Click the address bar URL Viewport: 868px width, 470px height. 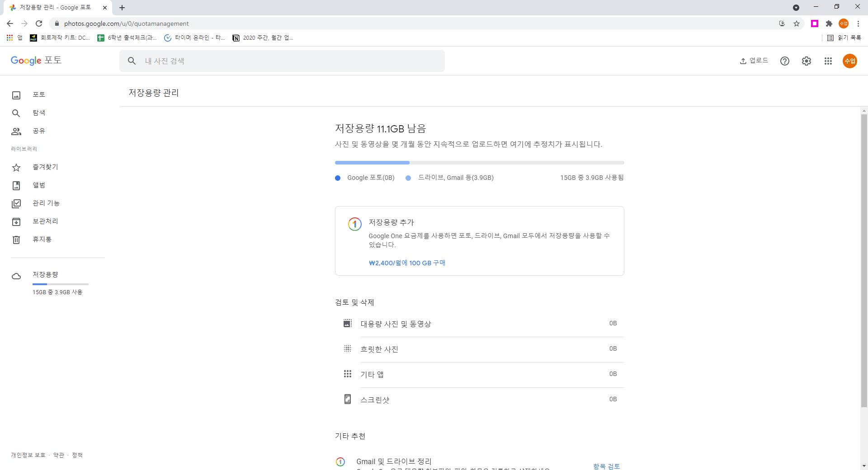[x=127, y=23]
